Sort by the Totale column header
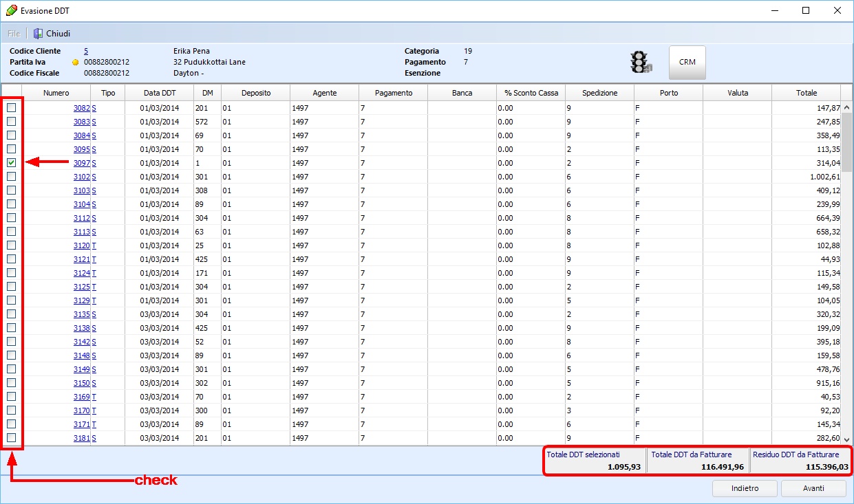854x504 pixels. pyautogui.click(x=806, y=93)
